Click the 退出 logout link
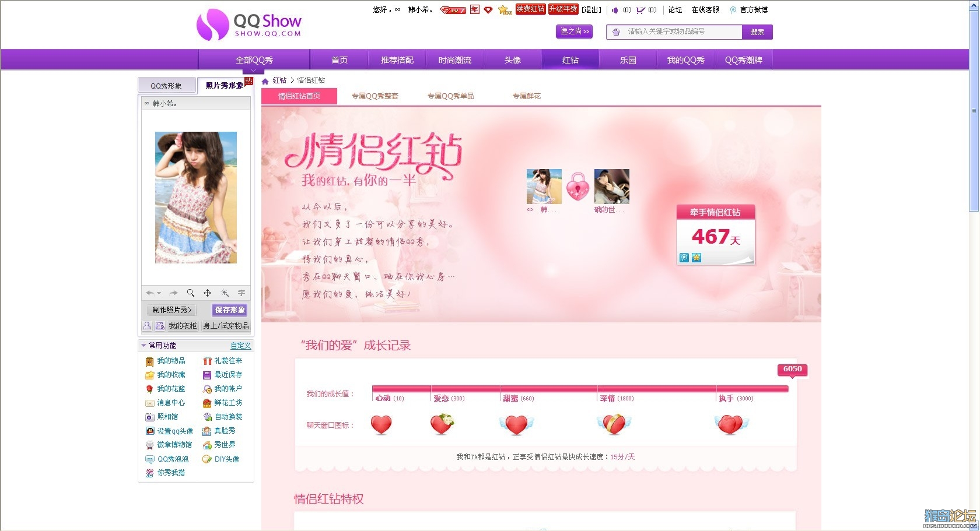This screenshot has height=531, width=980. (x=591, y=10)
